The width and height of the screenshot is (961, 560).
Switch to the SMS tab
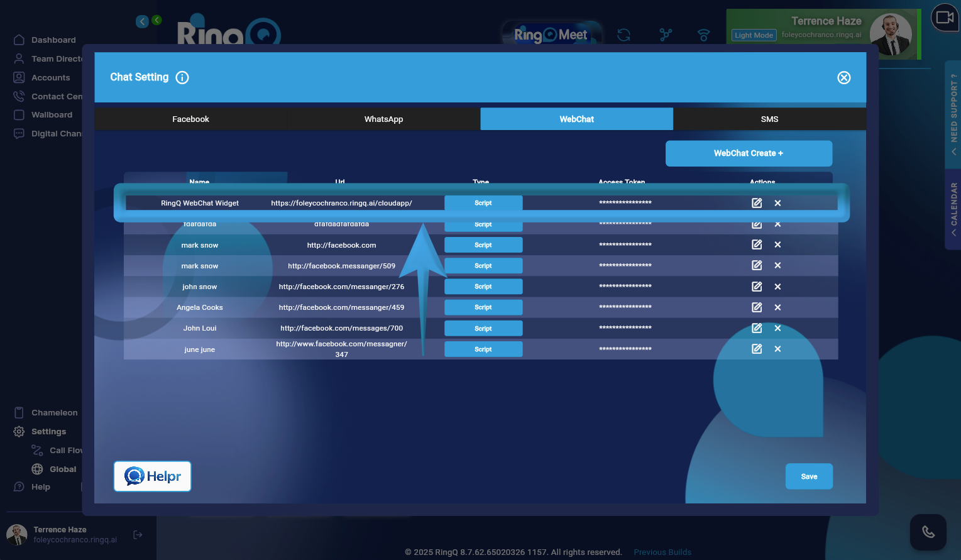(x=769, y=119)
